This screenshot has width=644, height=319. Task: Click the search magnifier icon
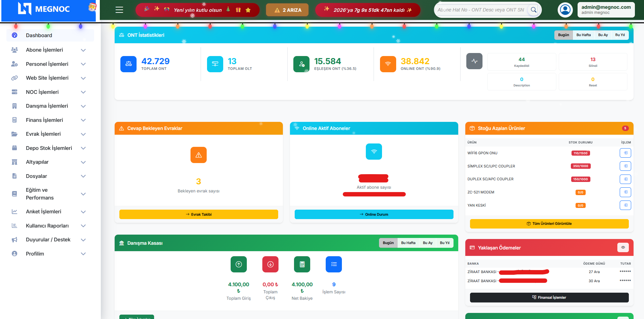point(533,10)
